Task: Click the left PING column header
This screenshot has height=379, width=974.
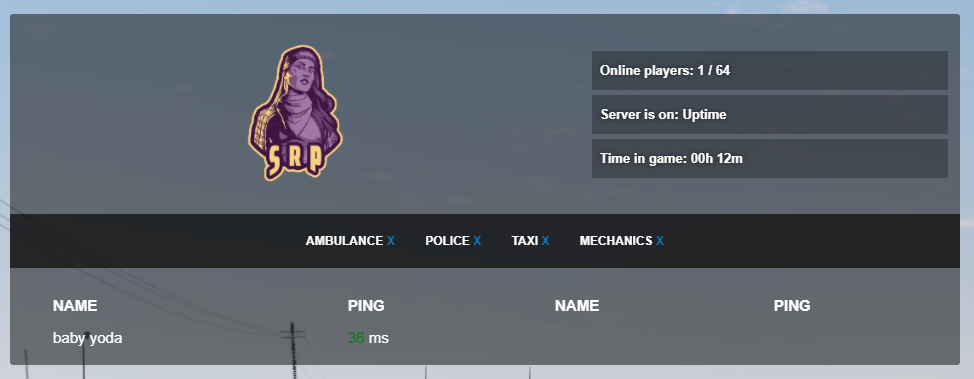Action: [x=366, y=306]
